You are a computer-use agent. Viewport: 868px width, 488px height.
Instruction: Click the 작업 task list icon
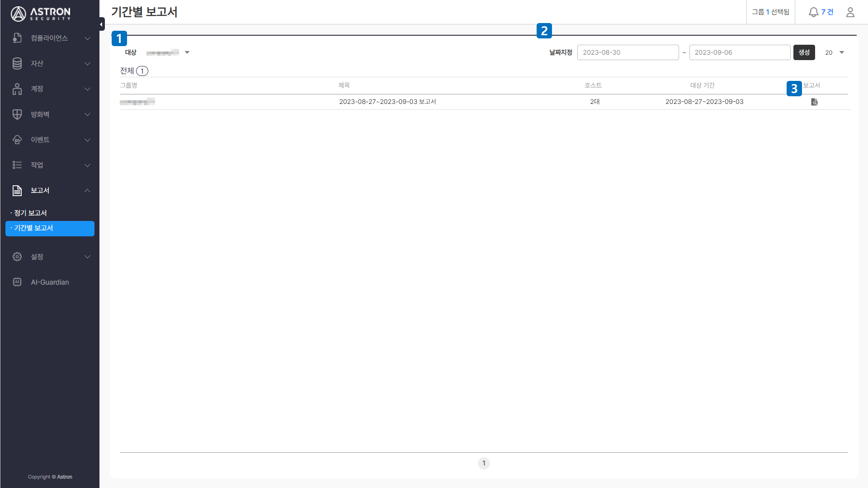click(x=17, y=165)
